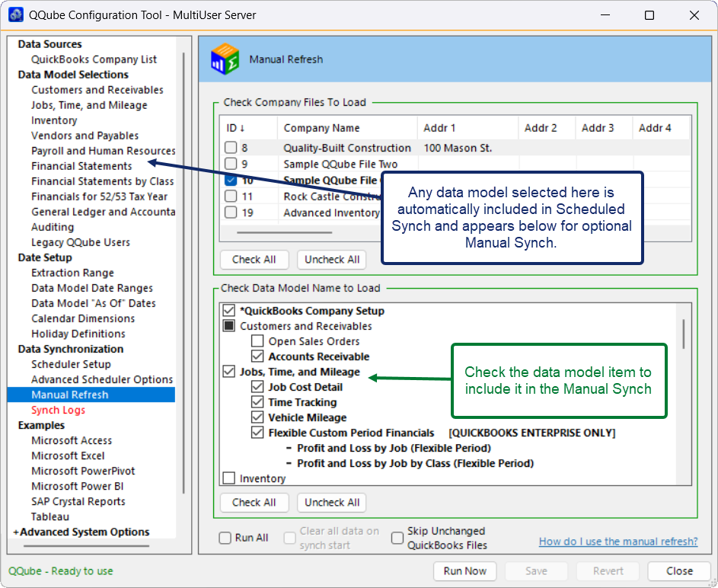Screen dimensions: 718x588
Task: Open SAP Crystal Reports examples
Action: coord(78,501)
